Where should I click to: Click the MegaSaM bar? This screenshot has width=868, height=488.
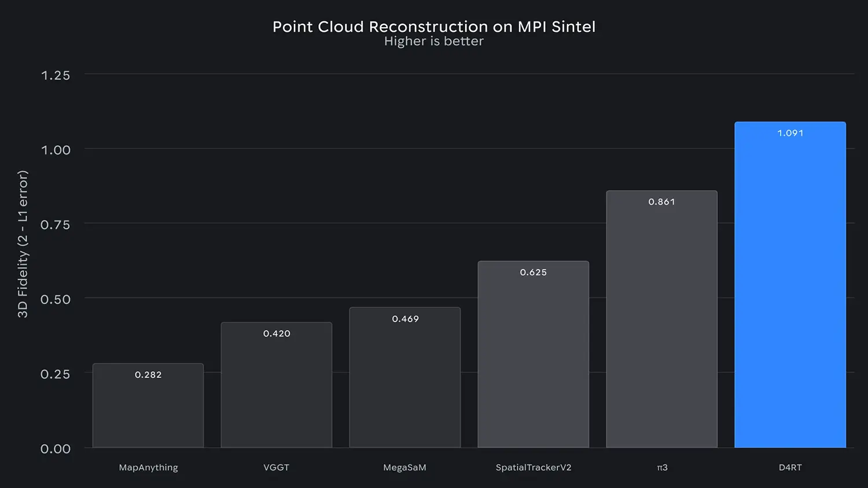click(404, 382)
